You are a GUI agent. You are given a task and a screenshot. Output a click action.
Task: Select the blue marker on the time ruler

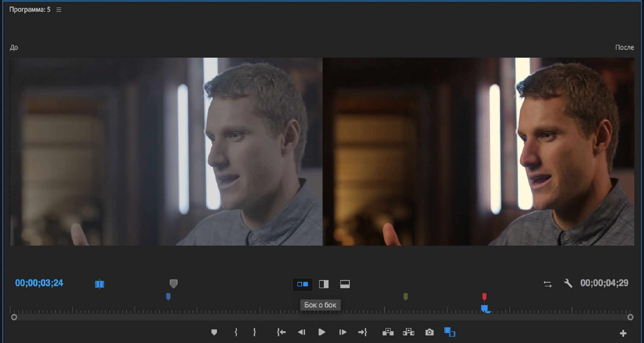pos(168,296)
